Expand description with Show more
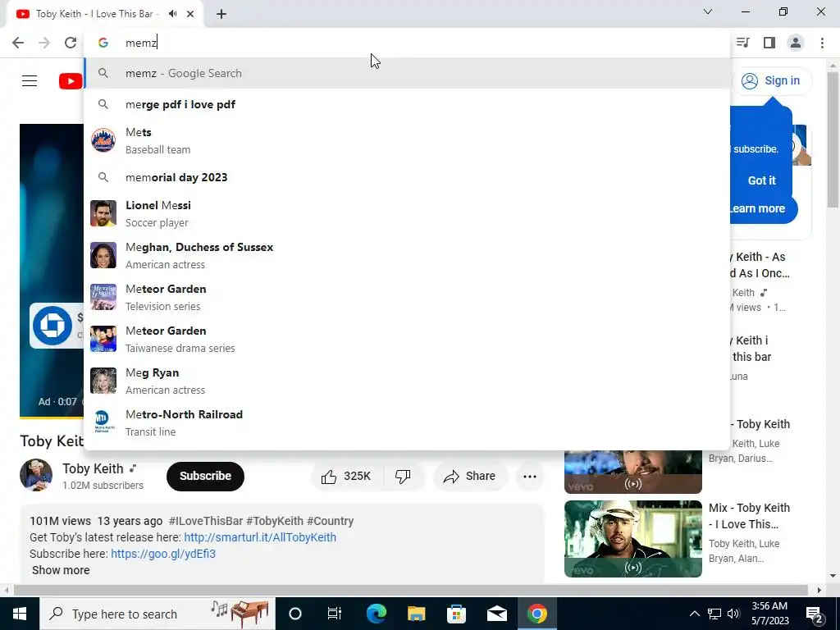The width and height of the screenshot is (840, 630). tap(61, 570)
